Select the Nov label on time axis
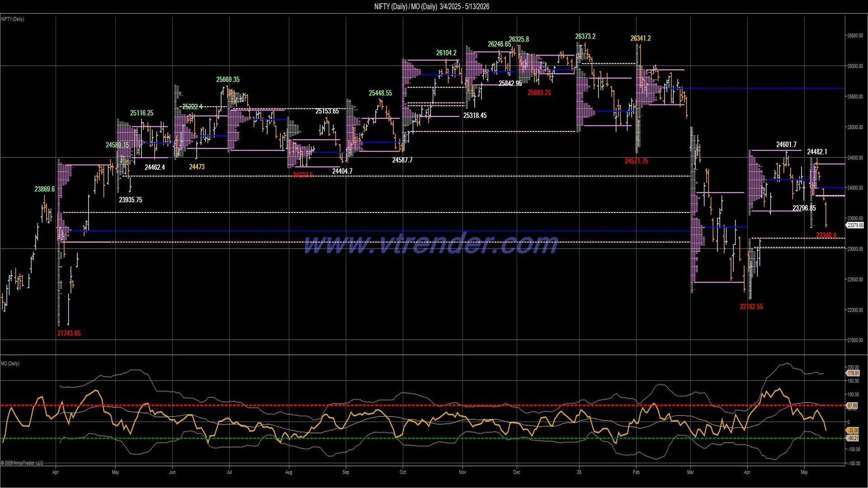 point(462,472)
